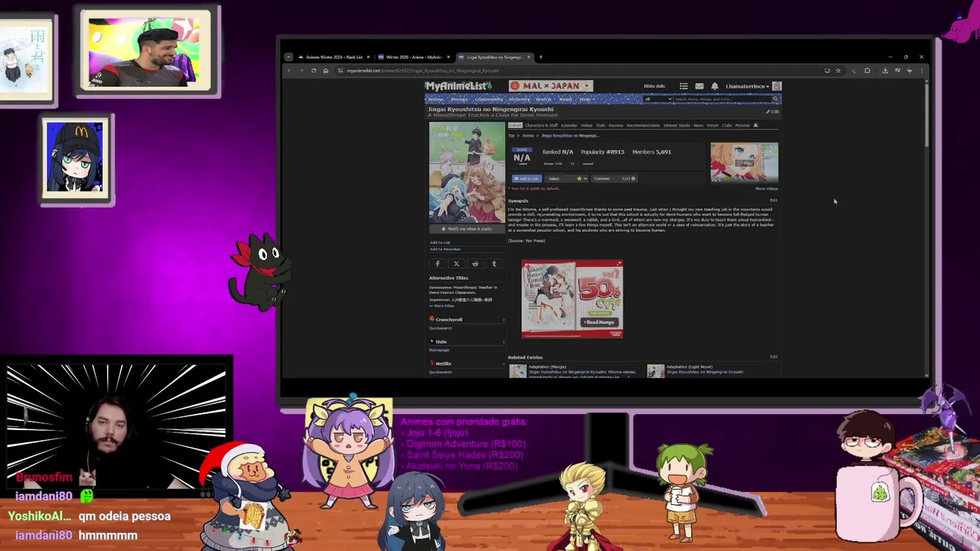Expand the Select score star dropdown
This screenshot has width=980, height=551.
click(566, 178)
